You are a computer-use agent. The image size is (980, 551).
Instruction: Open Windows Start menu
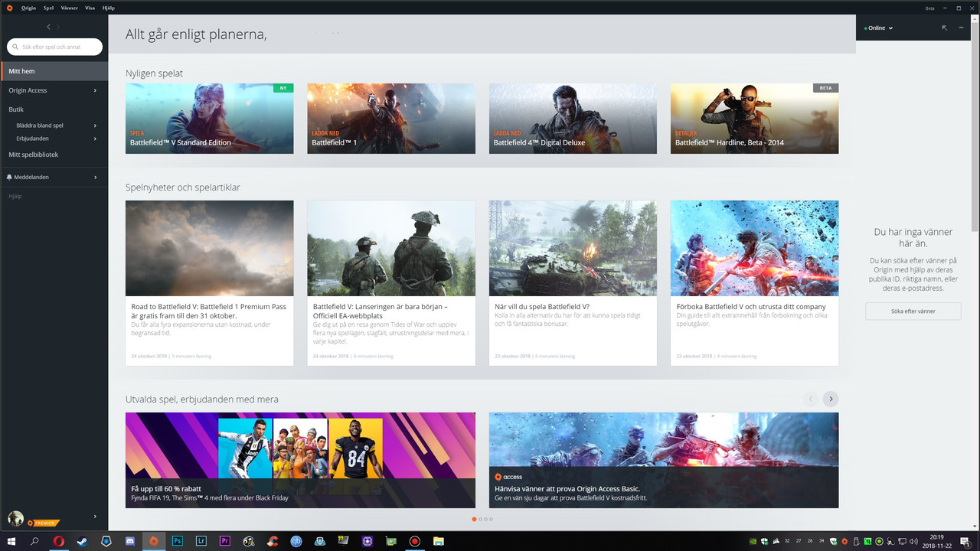11,541
